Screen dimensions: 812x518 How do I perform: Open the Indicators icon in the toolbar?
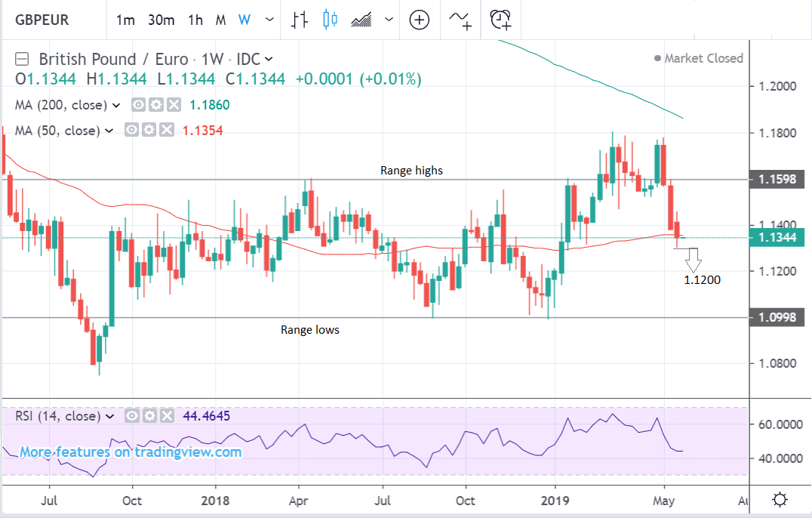point(460,20)
